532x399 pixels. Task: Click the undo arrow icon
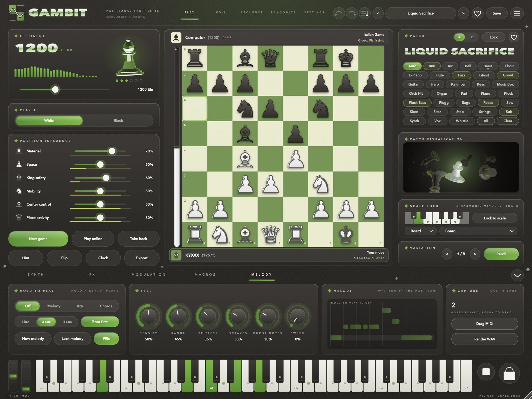pos(339,13)
